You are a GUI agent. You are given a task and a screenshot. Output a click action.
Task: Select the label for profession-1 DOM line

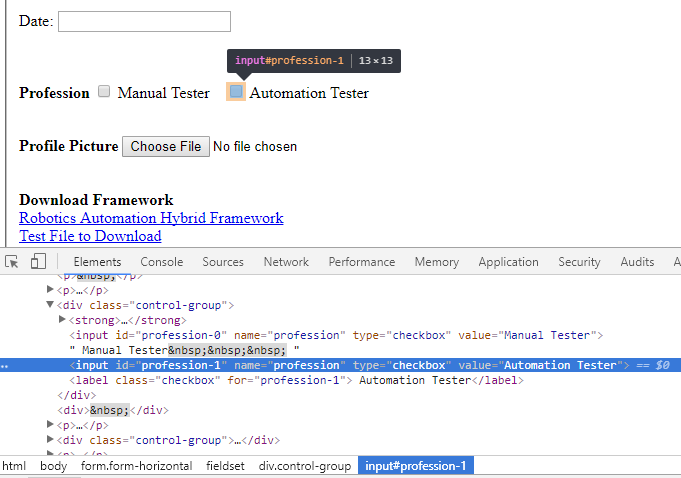297,380
